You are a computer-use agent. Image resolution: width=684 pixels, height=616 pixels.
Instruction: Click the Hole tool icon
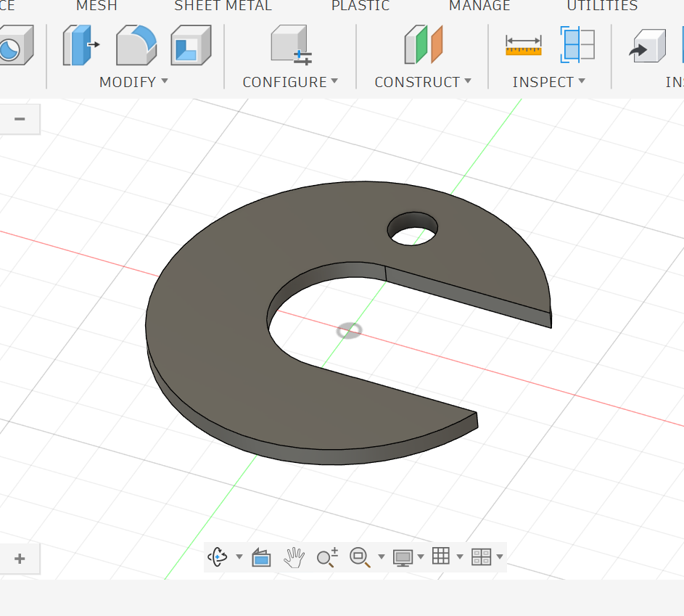pyautogui.click(x=16, y=45)
